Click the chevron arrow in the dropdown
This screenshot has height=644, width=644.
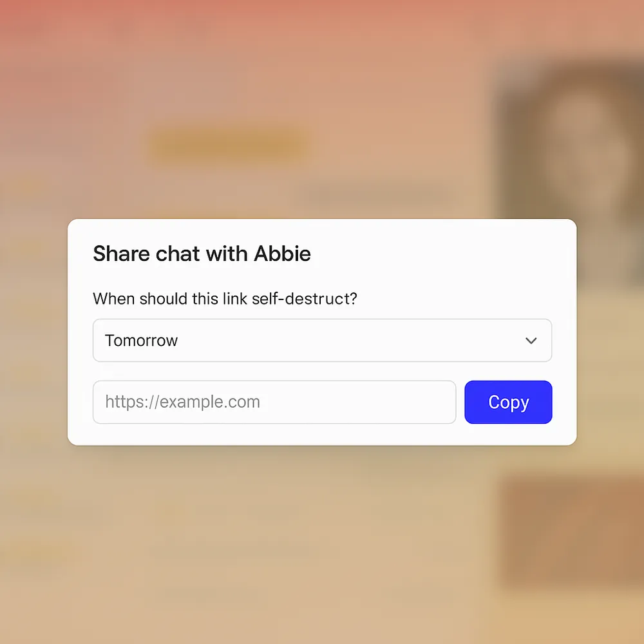pos(531,341)
